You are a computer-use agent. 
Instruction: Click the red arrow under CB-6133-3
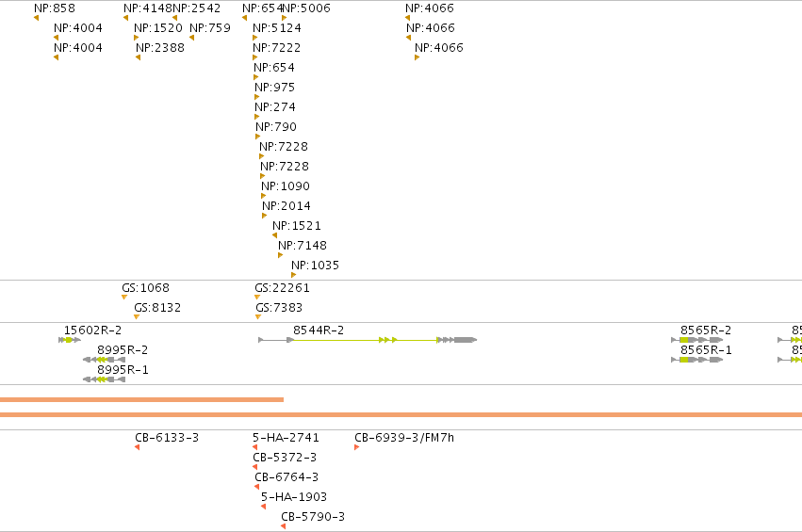coord(137,447)
